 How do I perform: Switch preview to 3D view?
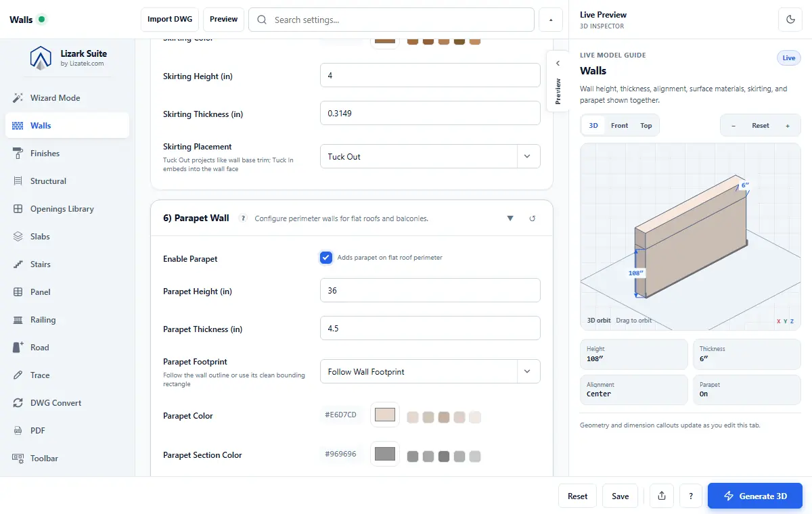pyautogui.click(x=593, y=126)
